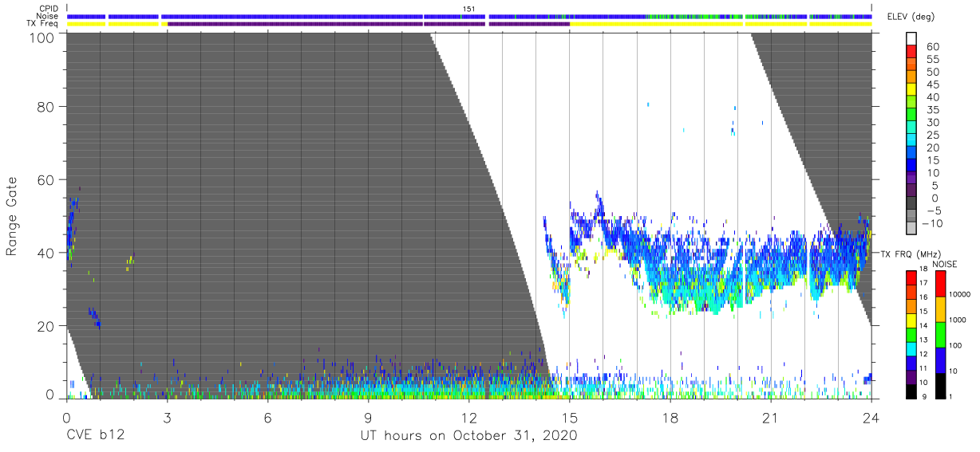Click the 'CPID' row label at top

[x=49, y=9]
